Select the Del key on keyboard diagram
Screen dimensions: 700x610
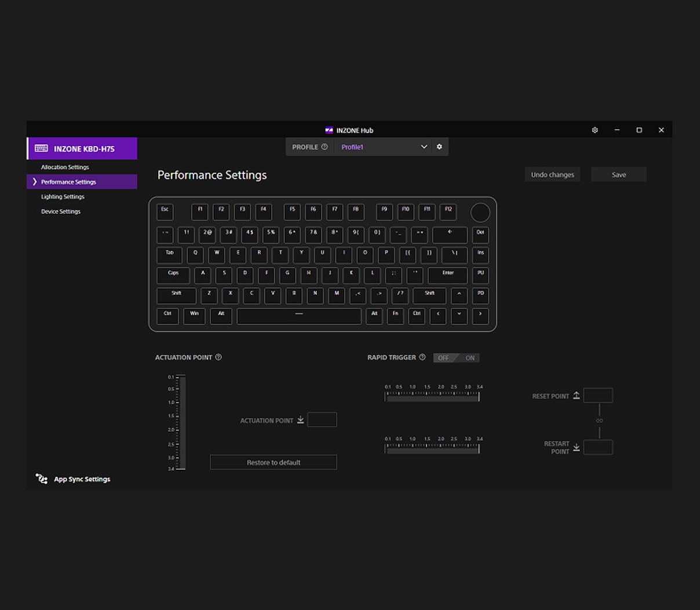coord(480,235)
